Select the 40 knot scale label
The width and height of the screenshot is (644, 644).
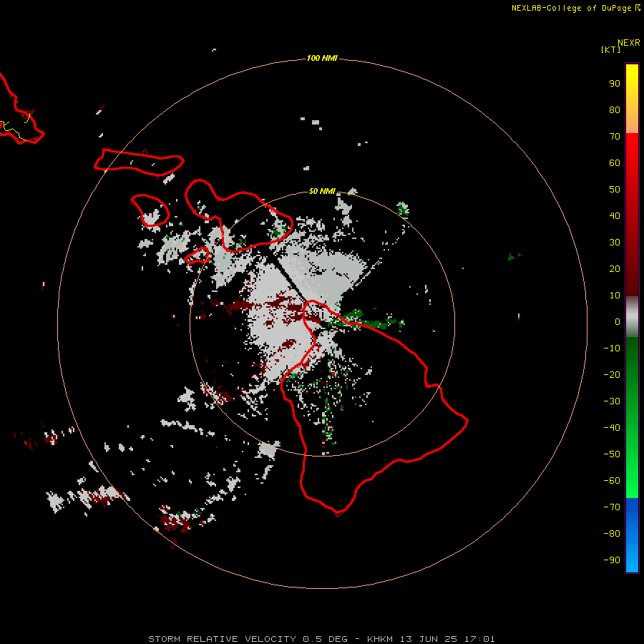tap(615, 215)
